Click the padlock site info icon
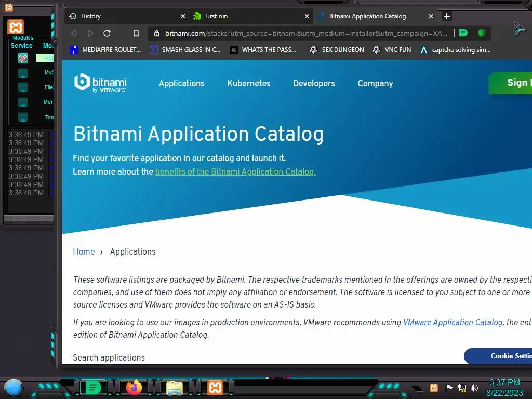532x399 pixels. [x=157, y=33]
